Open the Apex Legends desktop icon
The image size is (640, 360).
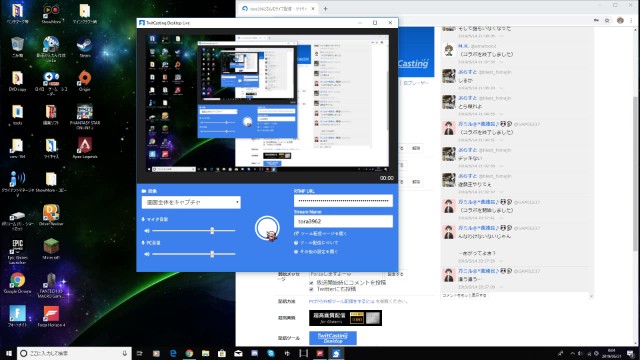pos(84,148)
